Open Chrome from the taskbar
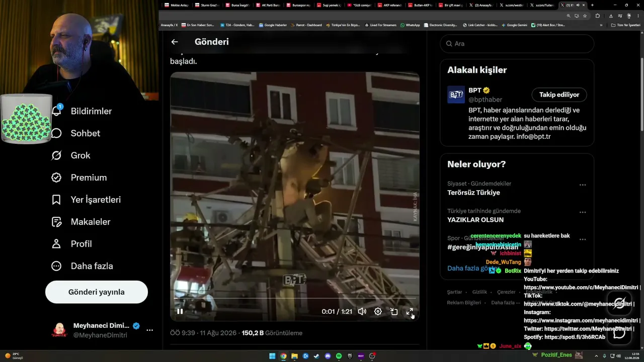 click(x=283, y=356)
